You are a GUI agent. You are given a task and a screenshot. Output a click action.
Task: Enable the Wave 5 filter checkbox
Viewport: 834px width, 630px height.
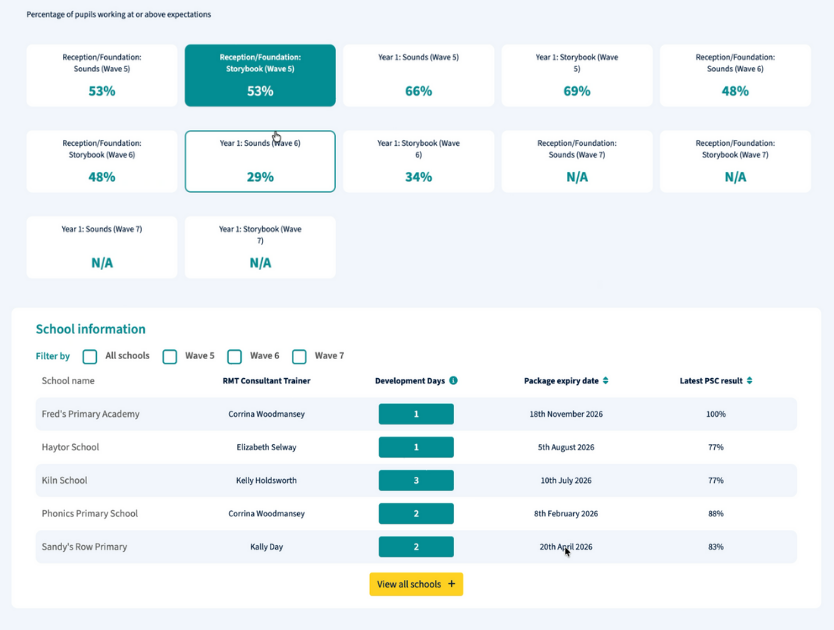(170, 357)
